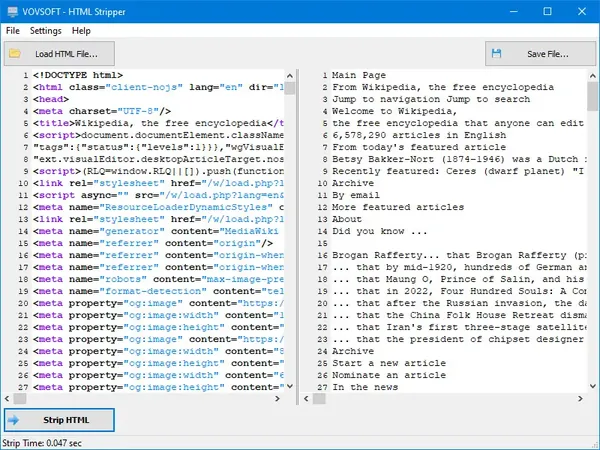Open the Help menu
Viewport: 600px width, 450px height.
click(81, 31)
